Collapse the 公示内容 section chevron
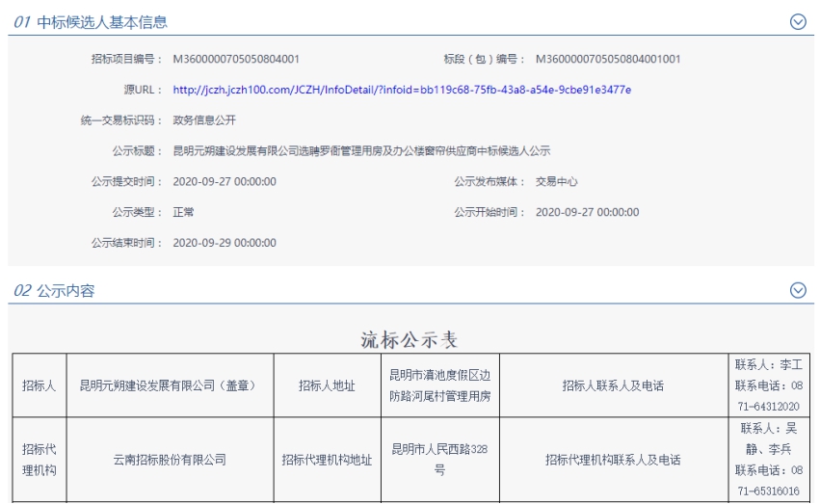Viewport: 820px width, 504px height. coord(797,290)
